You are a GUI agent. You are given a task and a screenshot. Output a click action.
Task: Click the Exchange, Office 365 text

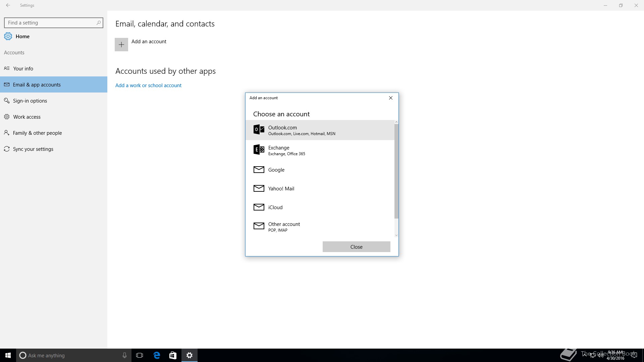click(287, 154)
